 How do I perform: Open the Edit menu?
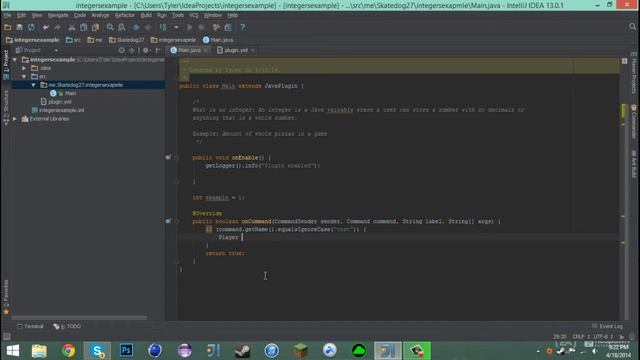coord(21,15)
